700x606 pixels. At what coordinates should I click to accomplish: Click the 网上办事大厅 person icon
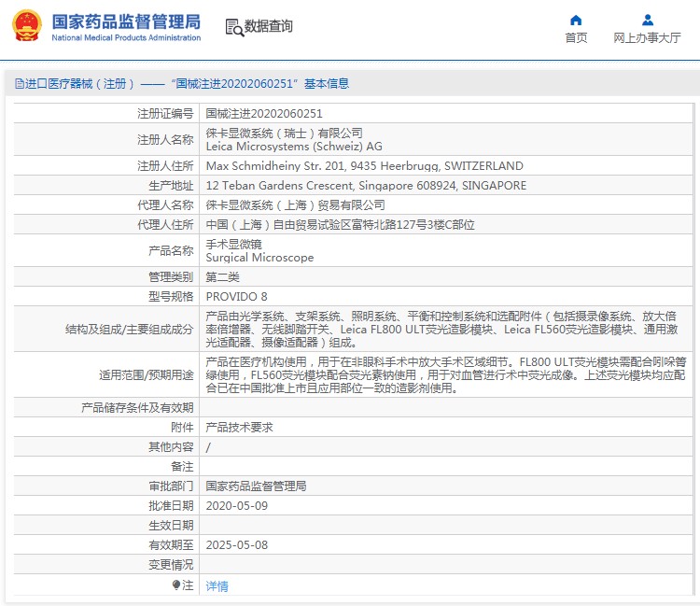tap(648, 21)
